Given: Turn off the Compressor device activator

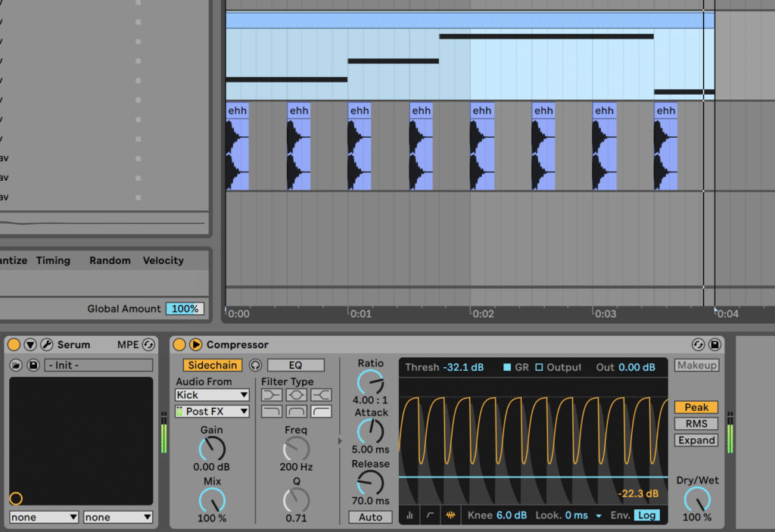Looking at the screenshot, I should (179, 345).
